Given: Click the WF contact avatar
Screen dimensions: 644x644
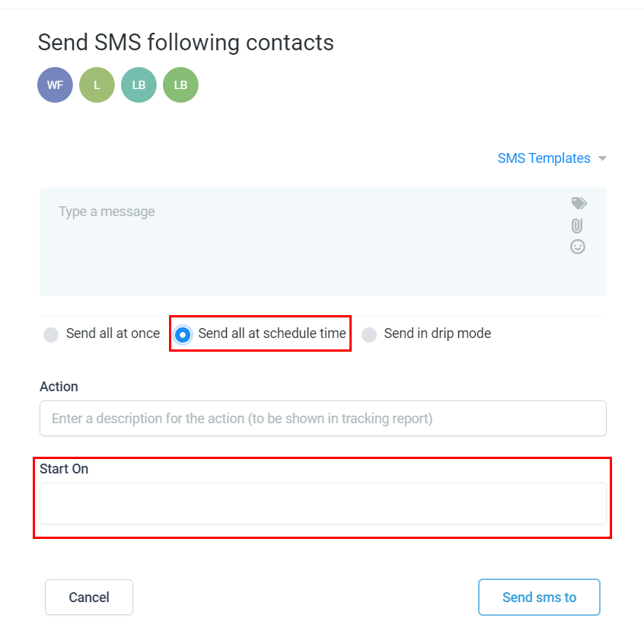Looking at the screenshot, I should pyautogui.click(x=55, y=84).
